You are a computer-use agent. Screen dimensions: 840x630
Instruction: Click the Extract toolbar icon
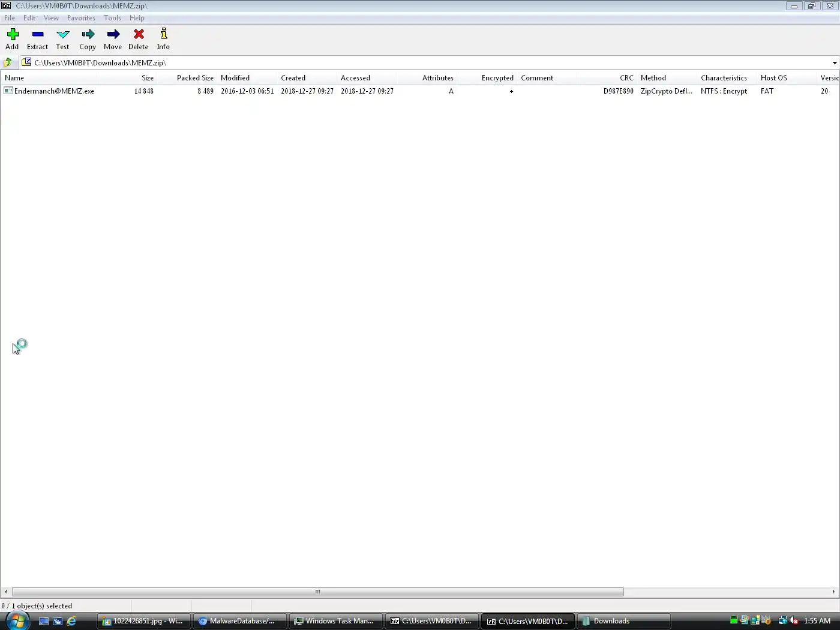pos(38,34)
